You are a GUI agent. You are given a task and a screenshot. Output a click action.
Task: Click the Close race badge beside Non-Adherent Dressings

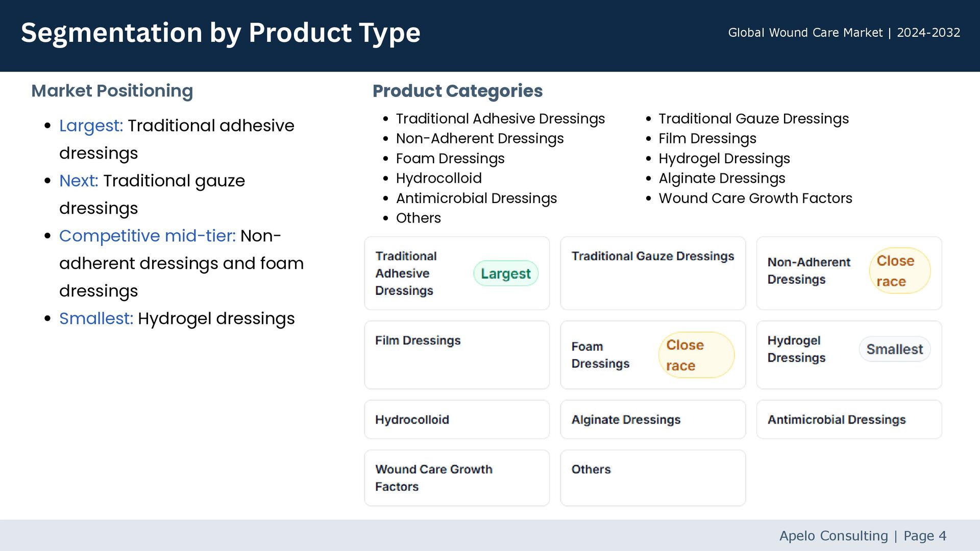click(x=899, y=271)
